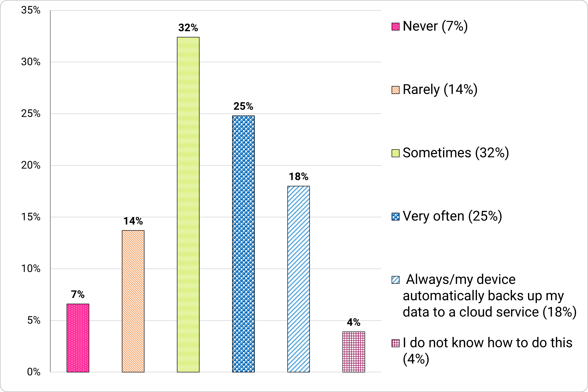Click the orange Rarely legend swatch
The image size is (588, 392).
click(395, 90)
